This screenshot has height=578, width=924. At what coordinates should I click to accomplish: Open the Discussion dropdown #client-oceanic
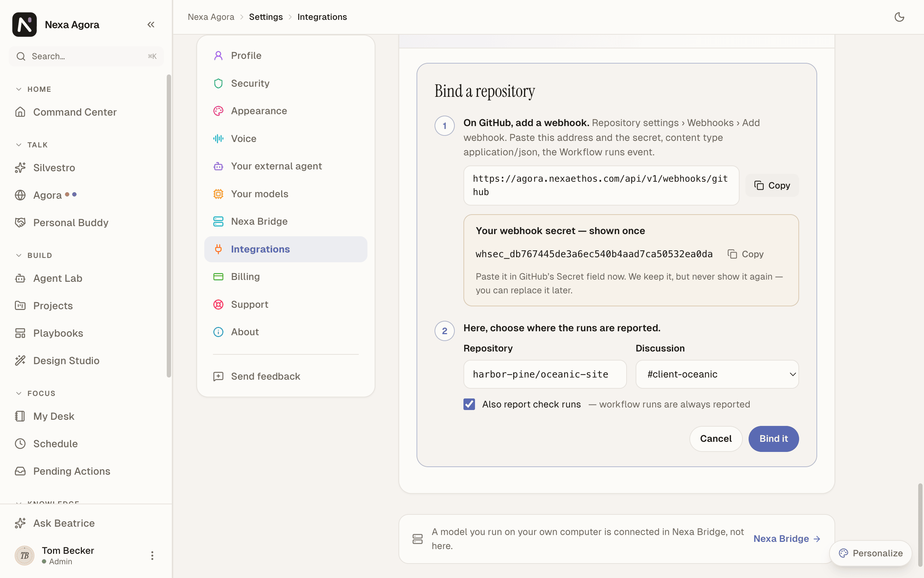[x=717, y=374]
